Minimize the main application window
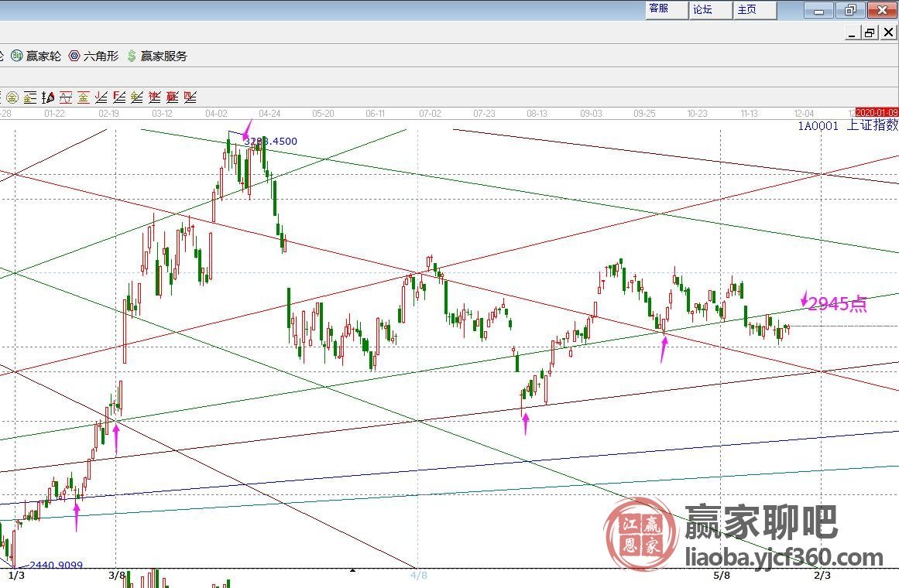This screenshot has height=588, width=899. (818, 10)
